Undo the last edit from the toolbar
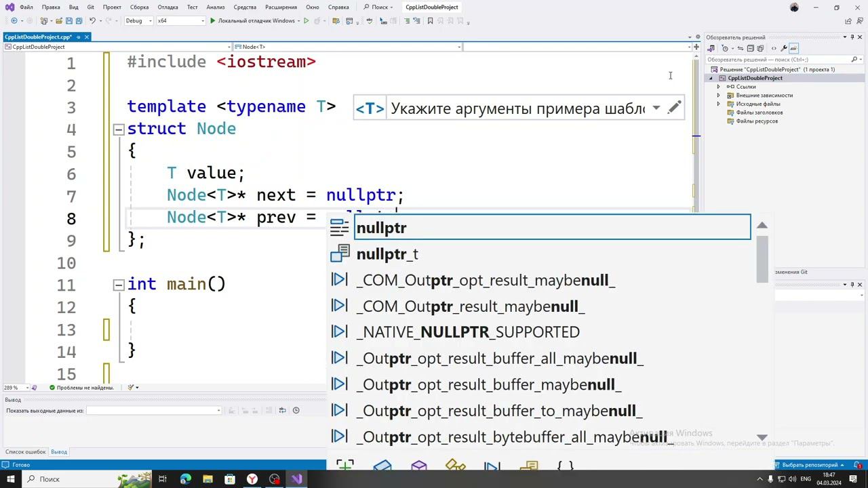Image resolution: width=868 pixels, height=488 pixels. click(x=92, y=21)
